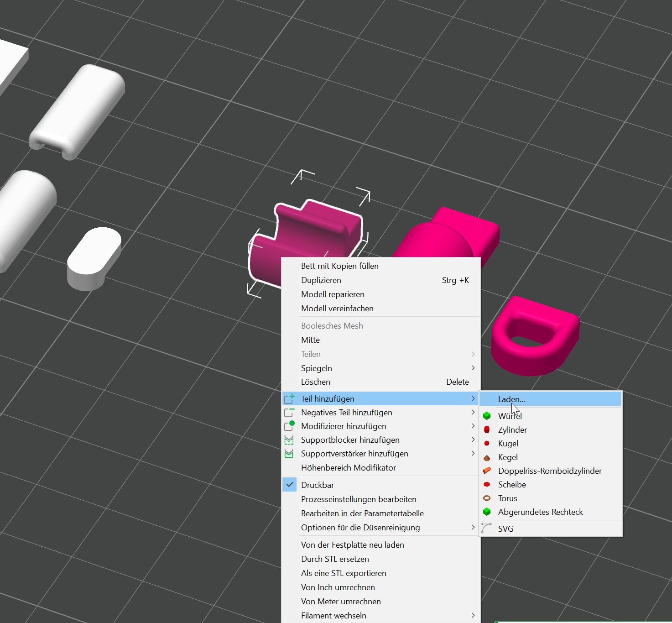672x623 pixels.
Task: Expand Optionen für die Düsenreinigung arrow
Action: point(473,527)
